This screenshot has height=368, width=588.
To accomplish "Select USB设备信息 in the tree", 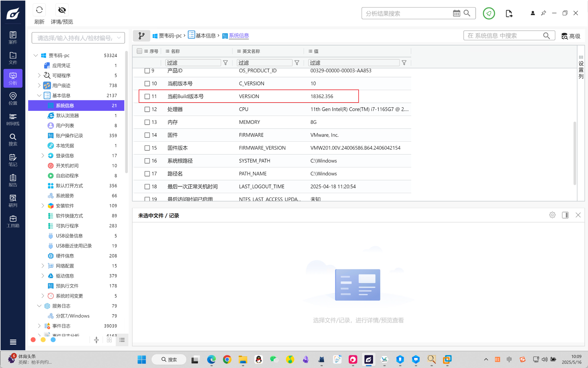I will (x=69, y=236).
